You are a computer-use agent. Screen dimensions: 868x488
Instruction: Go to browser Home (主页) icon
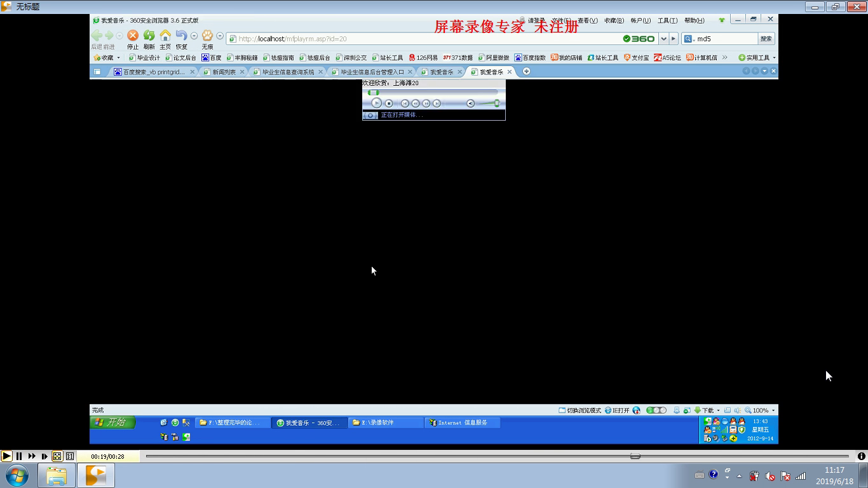point(165,36)
